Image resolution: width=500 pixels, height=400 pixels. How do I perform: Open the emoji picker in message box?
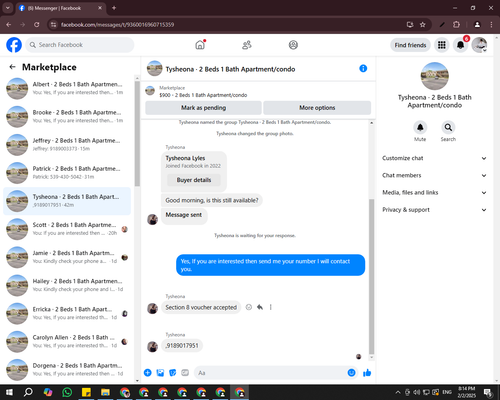click(x=351, y=373)
